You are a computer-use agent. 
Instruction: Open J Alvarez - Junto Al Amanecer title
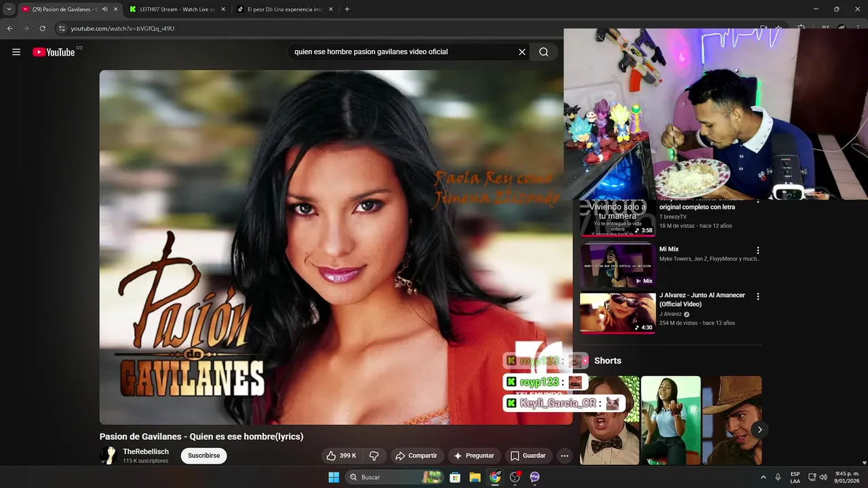[702, 300]
